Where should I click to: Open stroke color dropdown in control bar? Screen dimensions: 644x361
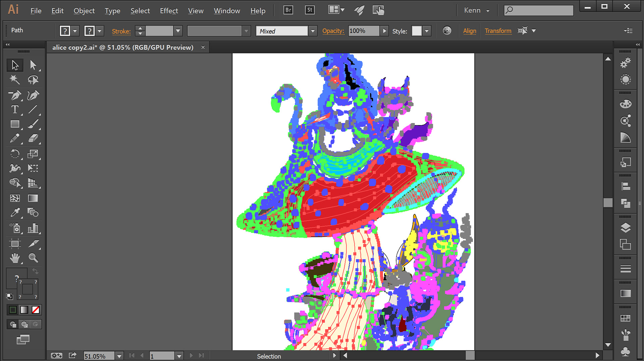(100, 31)
